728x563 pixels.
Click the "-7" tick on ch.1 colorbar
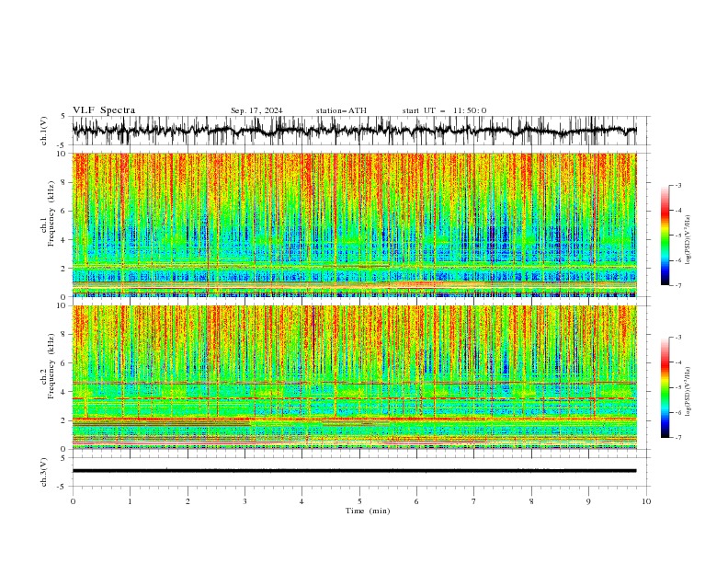point(677,285)
